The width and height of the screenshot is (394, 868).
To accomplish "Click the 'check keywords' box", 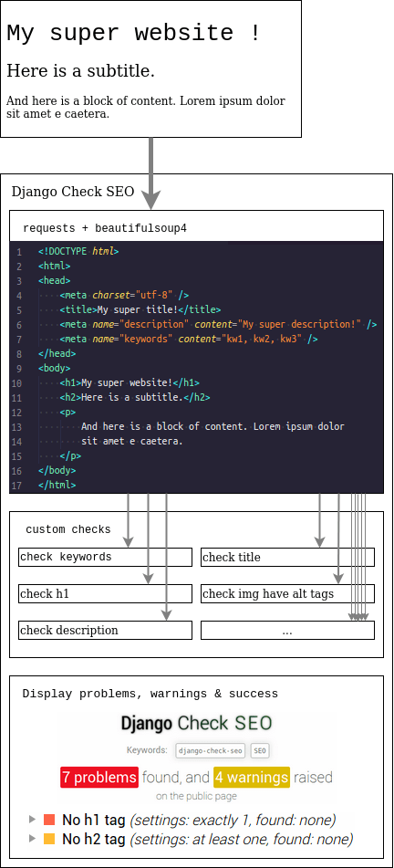I will (x=105, y=557).
